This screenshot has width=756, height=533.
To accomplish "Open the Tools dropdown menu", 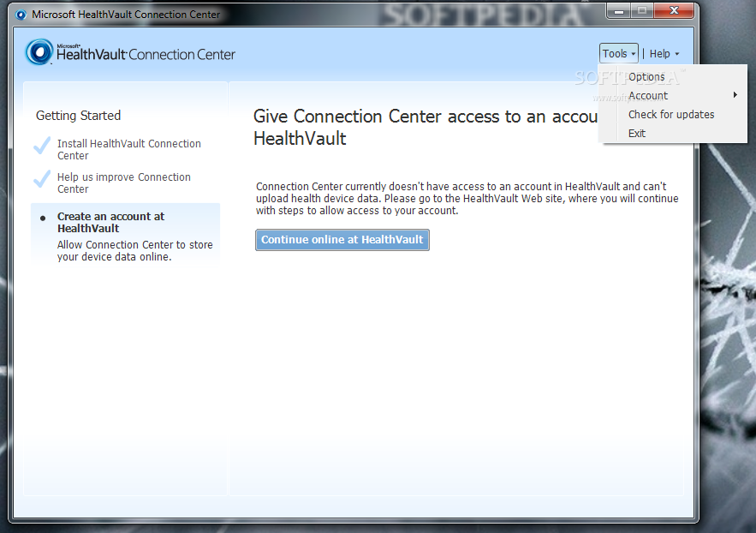I will [x=619, y=53].
